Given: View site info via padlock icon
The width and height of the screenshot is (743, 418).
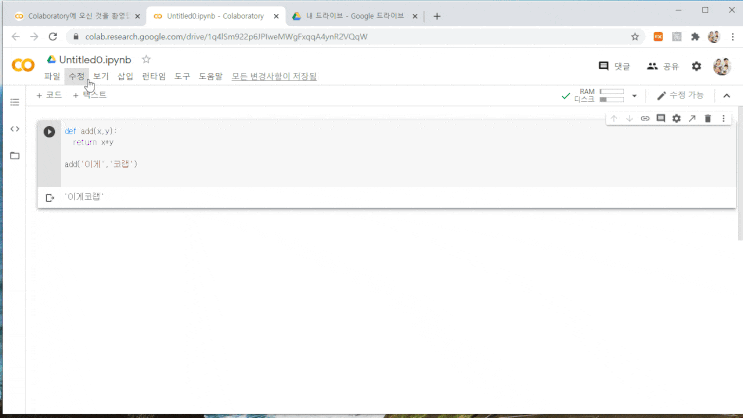Looking at the screenshot, I should click(x=76, y=36).
